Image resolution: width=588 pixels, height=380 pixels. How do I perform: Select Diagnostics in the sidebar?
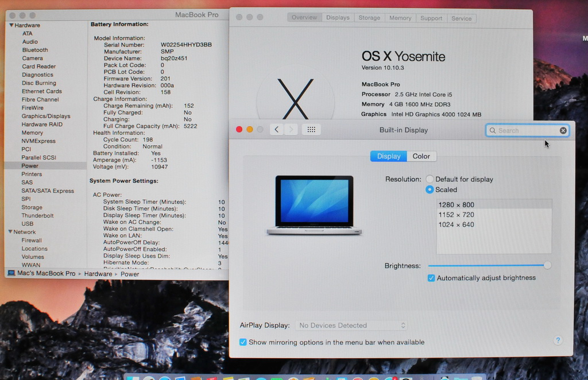tap(37, 75)
